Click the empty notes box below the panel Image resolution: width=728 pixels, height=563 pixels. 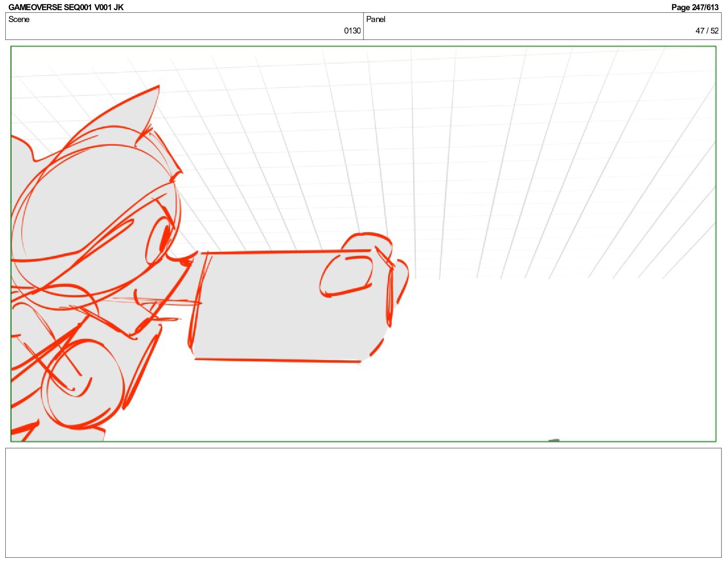(363, 503)
